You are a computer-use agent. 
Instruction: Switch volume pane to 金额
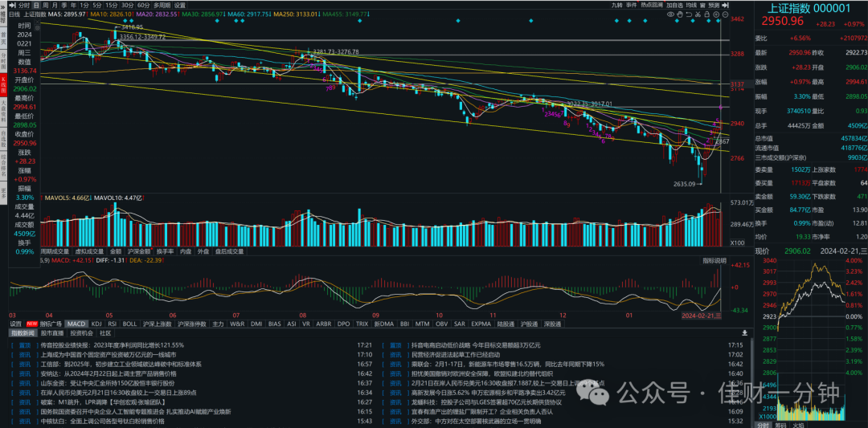[x=116, y=251]
